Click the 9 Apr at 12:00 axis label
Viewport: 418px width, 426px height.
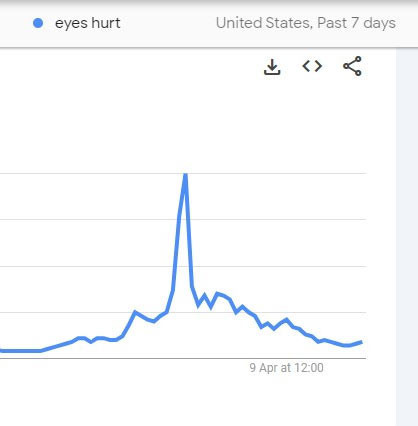[x=286, y=368]
